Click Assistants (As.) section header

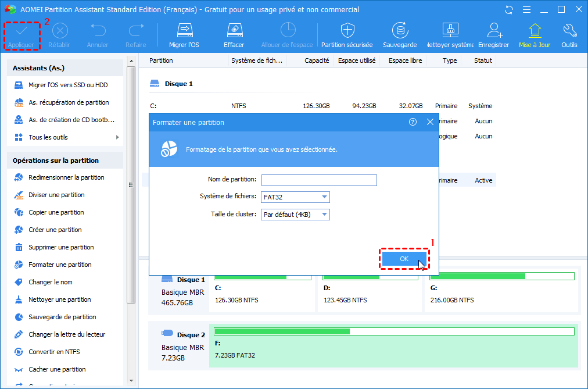[65, 68]
